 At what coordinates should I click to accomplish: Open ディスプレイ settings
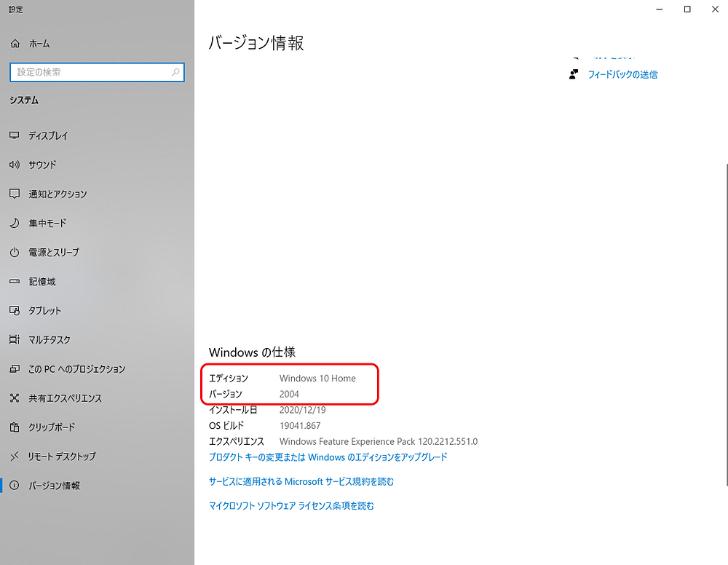(97, 135)
